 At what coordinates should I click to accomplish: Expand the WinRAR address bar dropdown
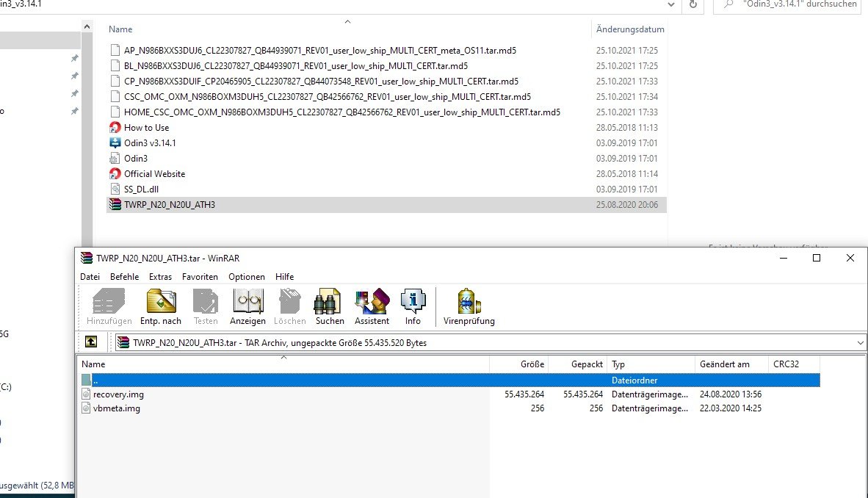pos(860,343)
